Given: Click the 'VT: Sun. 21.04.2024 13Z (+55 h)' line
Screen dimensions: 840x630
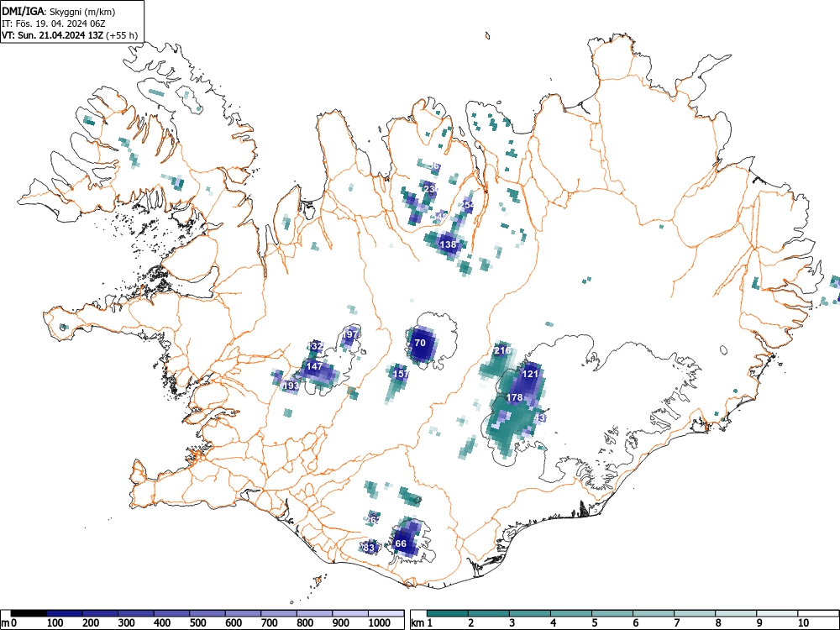Looking at the screenshot, I should [x=70, y=35].
